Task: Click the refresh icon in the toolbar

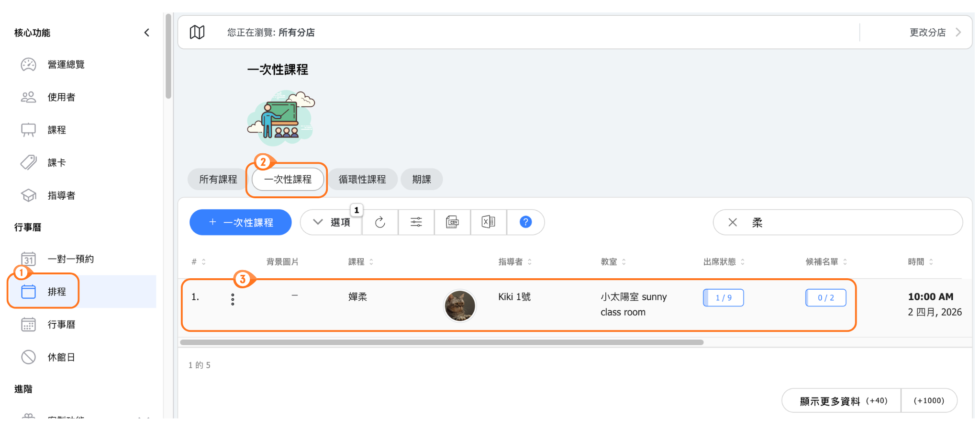Action: 380,222
